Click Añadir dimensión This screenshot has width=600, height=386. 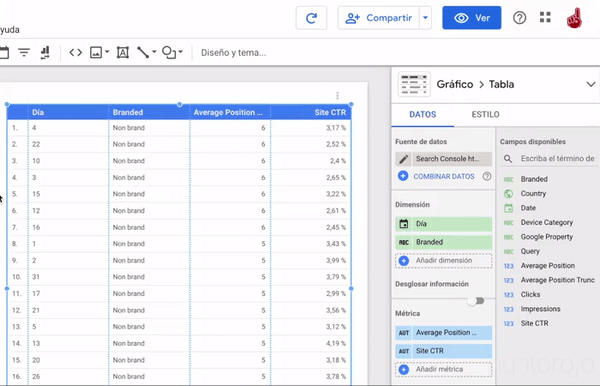click(443, 261)
